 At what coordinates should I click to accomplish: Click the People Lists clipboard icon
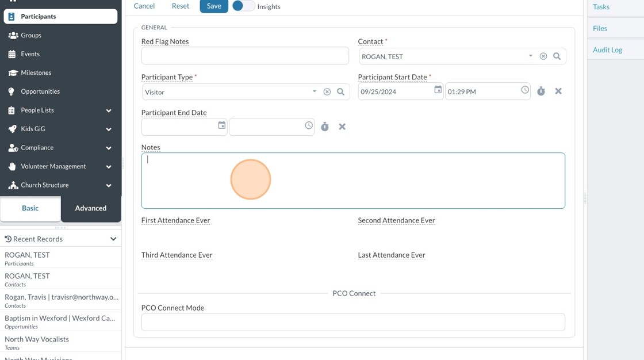pyautogui.click(x=11, y=110)
